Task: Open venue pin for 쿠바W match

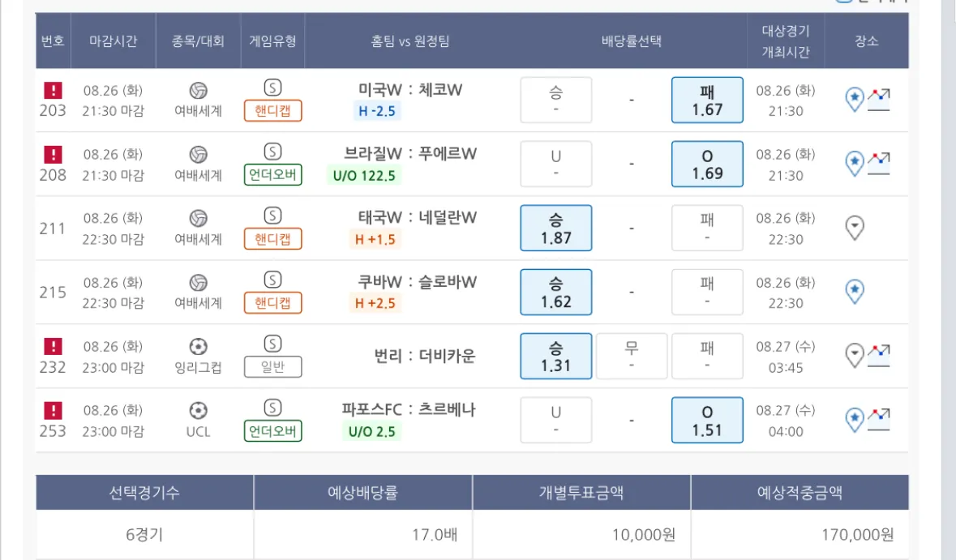Action: pyautogui.click(x=854, y=292)
